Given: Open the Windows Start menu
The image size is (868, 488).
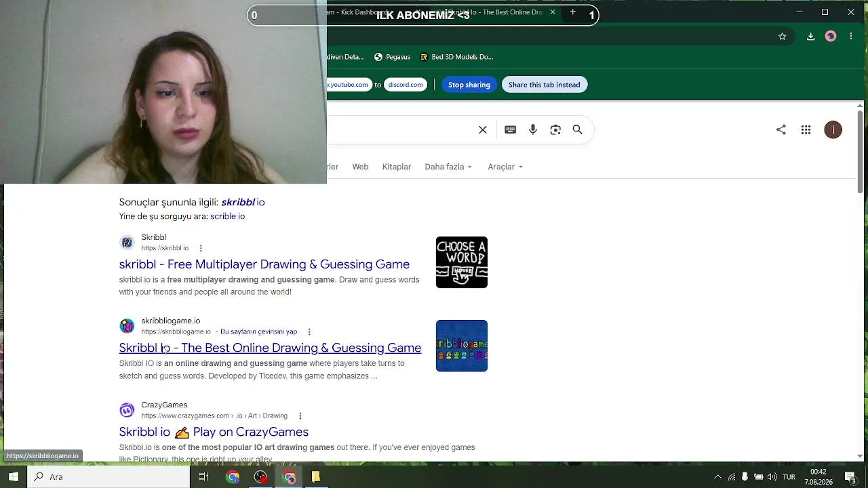Looking at the screenshot, I should [x=14, y=477].
